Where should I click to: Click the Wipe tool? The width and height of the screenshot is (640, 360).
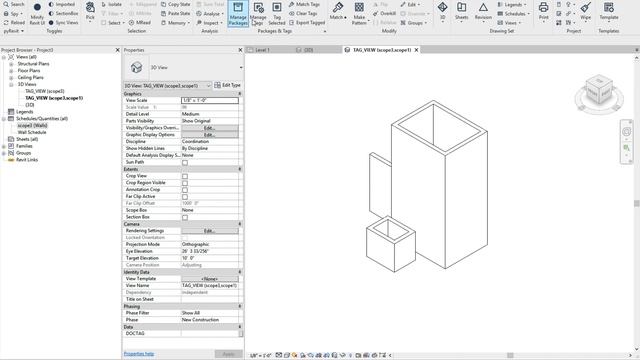tap(586, 11)
